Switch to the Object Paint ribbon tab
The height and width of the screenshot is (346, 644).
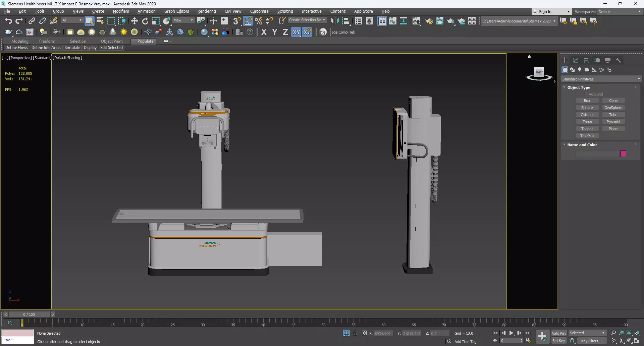click(x=112, y=41)
